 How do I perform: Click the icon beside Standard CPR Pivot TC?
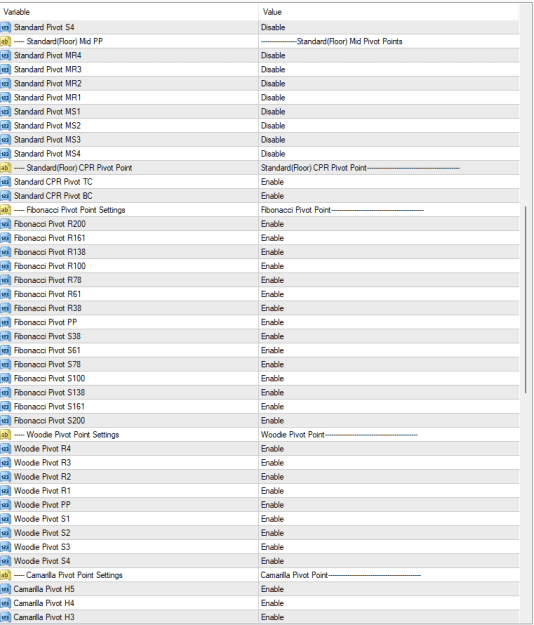tap(6, 182)
